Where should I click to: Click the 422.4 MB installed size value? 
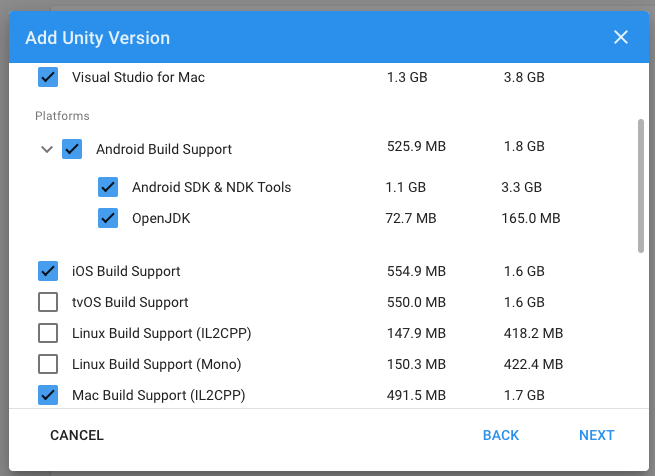click(x=533, y=364)
